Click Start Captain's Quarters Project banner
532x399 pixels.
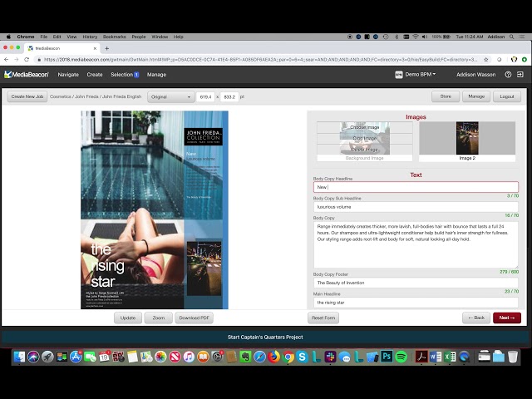point(265,337)
